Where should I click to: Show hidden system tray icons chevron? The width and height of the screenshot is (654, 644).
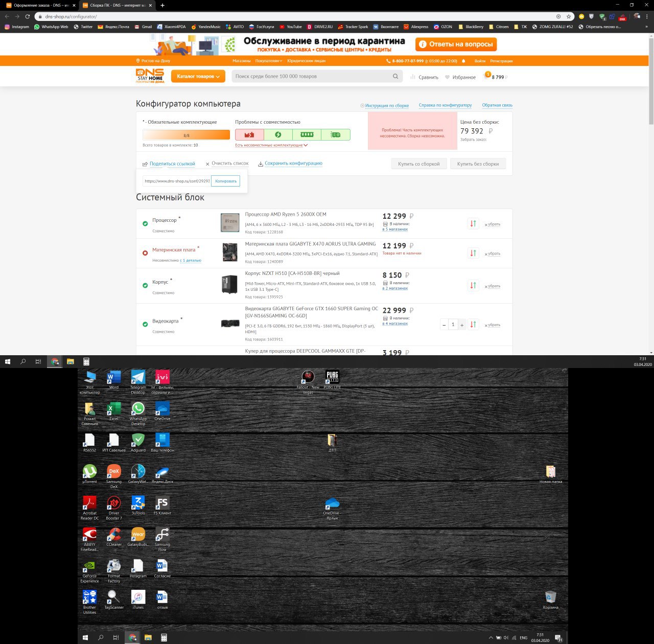coord(491,637)
